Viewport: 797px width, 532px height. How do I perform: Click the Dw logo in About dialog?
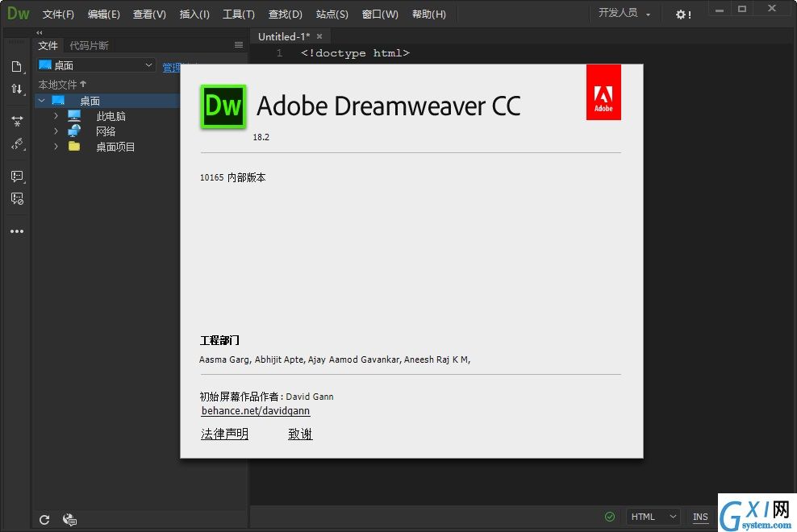tap(223, 106)
